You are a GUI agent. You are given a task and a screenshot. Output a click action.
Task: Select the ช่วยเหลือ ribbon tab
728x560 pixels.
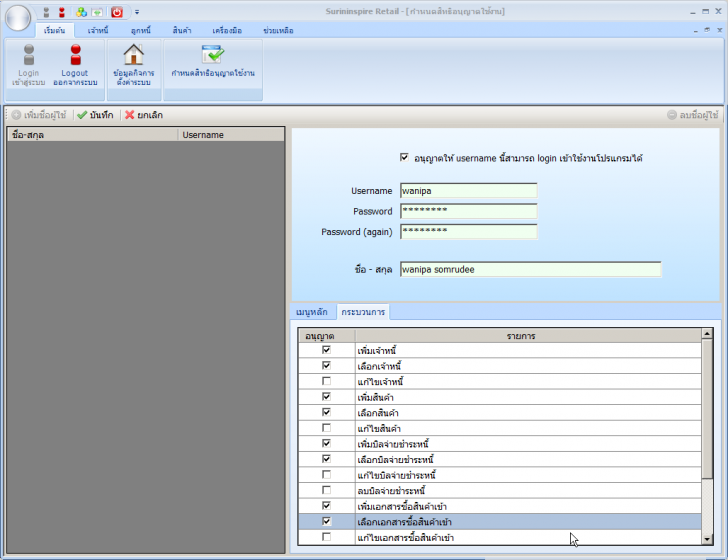click(x=278, y=31)
